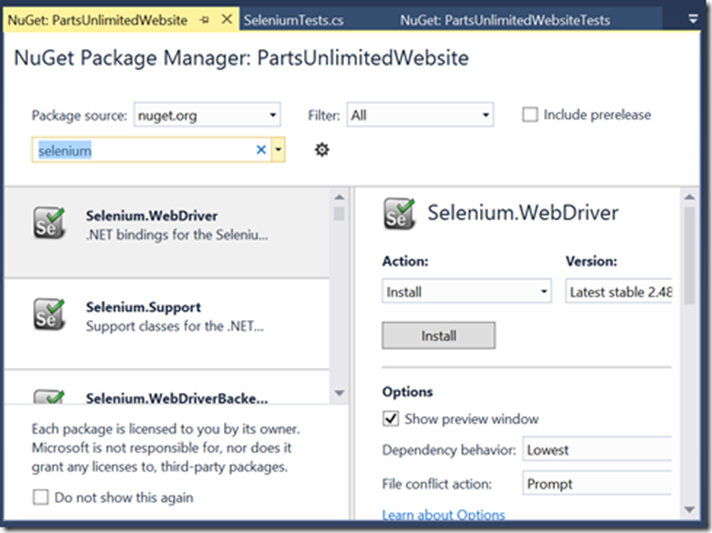Expand the search history dropdown arrow

[x=278, y=150]
